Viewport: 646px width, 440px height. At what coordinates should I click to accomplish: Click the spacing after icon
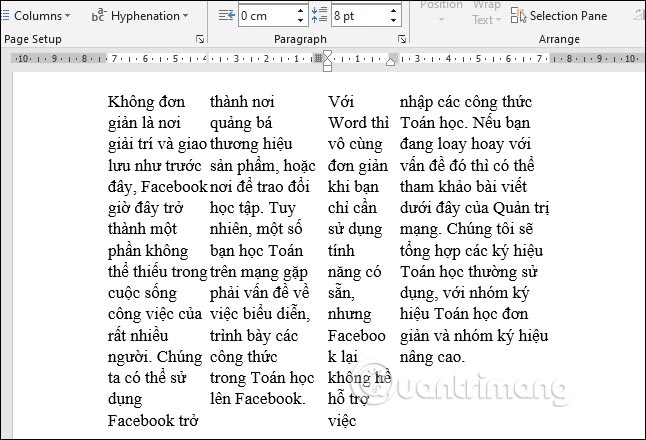coord(319,15)
